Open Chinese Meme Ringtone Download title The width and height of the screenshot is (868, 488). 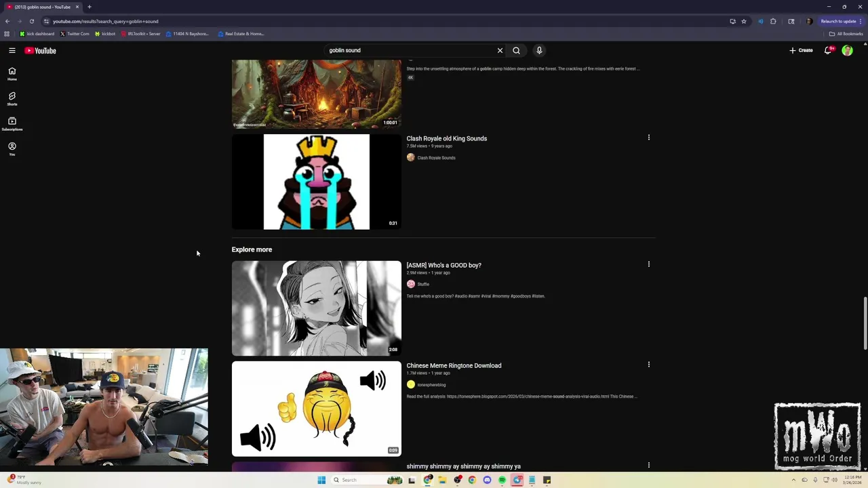[x=454, y=365]
